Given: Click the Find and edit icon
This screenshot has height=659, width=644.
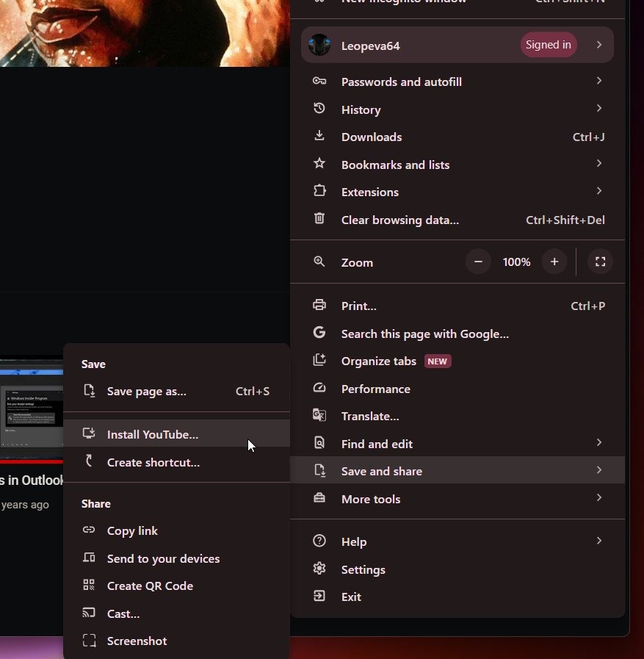Looking at the screenshot, I should 319,442.
